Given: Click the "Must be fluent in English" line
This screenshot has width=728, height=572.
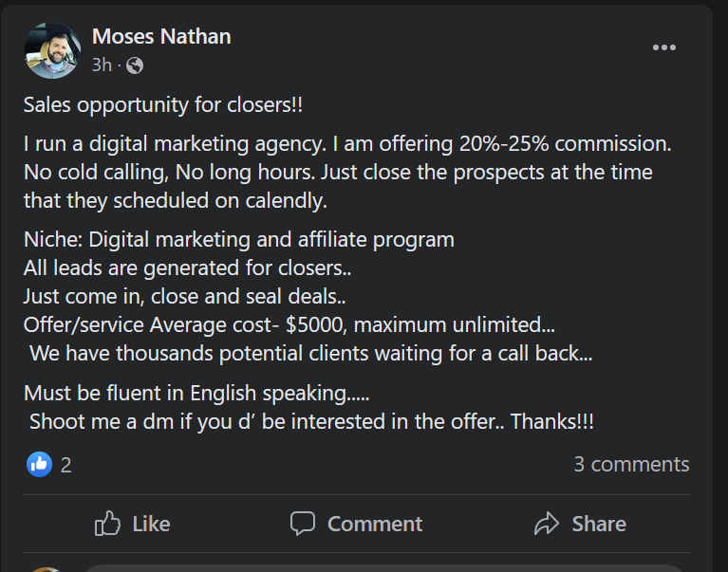Looking at the screenshot, I should pyautogui.click(x=196, y=393).
